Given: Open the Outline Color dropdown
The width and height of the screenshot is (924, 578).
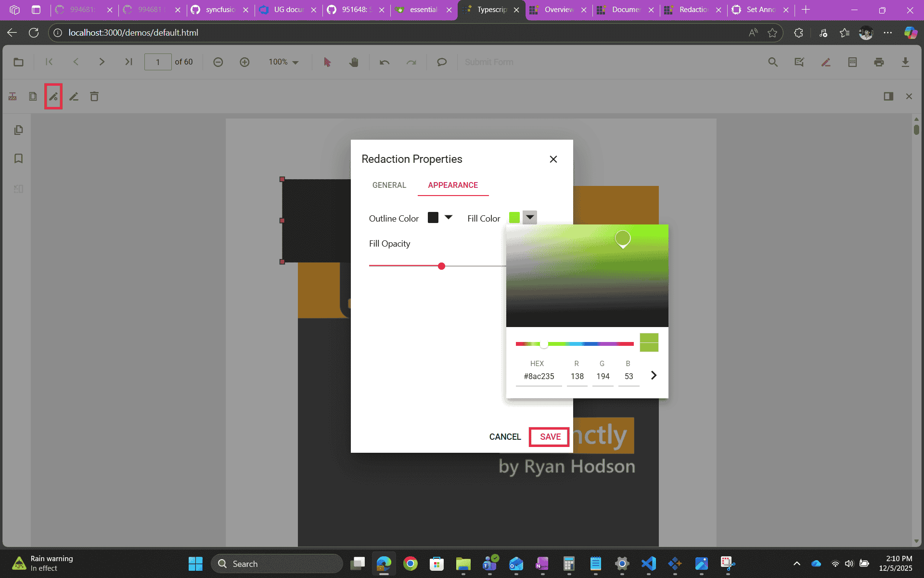Looking at the screenshot, I should tap(448, 217).
